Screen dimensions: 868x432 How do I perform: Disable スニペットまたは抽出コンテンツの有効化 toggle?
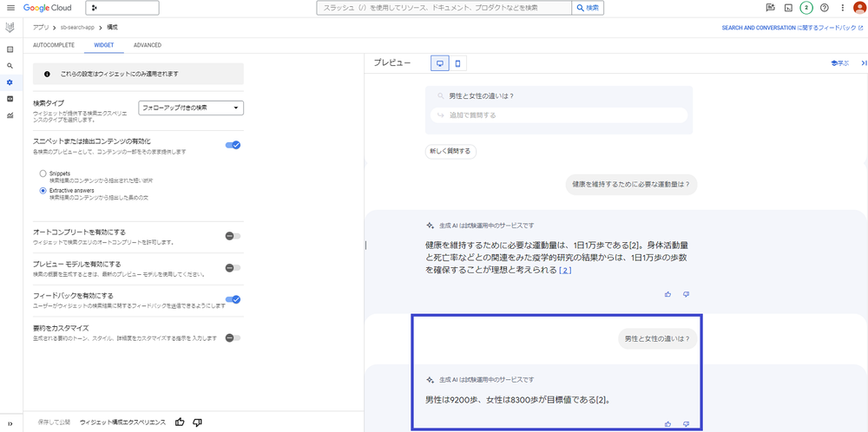(233, 145)
